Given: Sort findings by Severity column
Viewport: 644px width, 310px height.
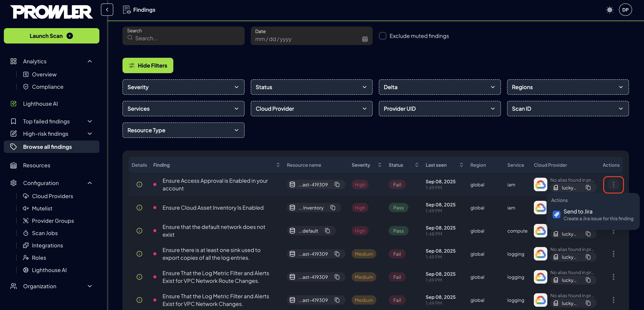Looking at the screenshot, I should coord(380,165).
